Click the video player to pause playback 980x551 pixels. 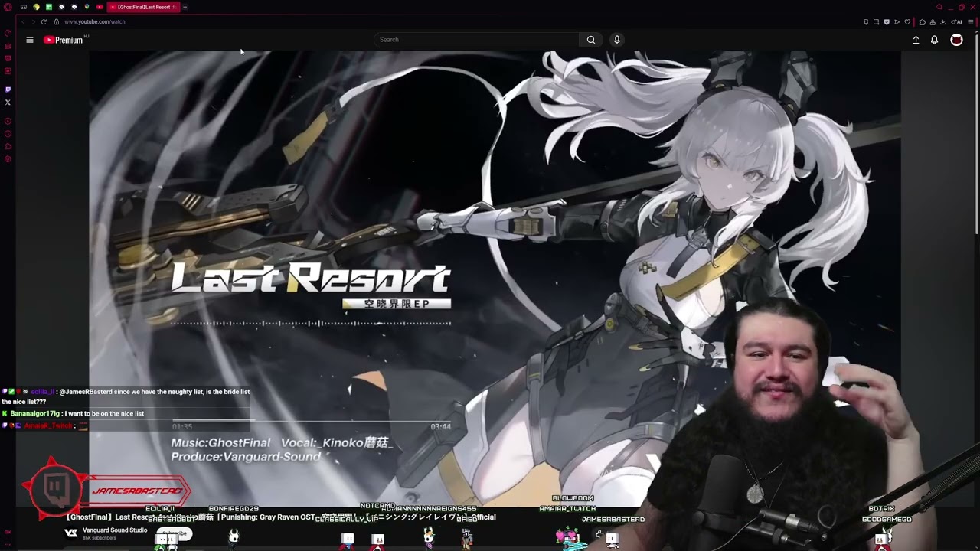(495, 279)
